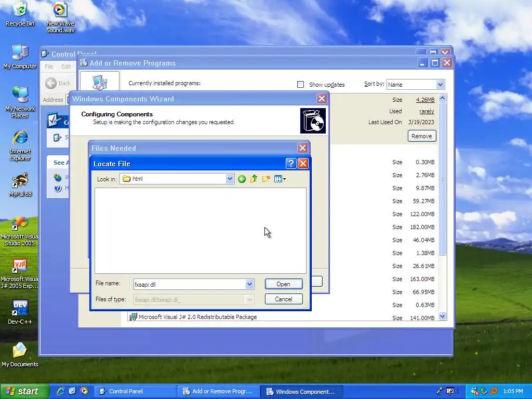Go back to last folder visited in Locate File
The width and height of the screenshot is (532, 399).
coord(242,179)
